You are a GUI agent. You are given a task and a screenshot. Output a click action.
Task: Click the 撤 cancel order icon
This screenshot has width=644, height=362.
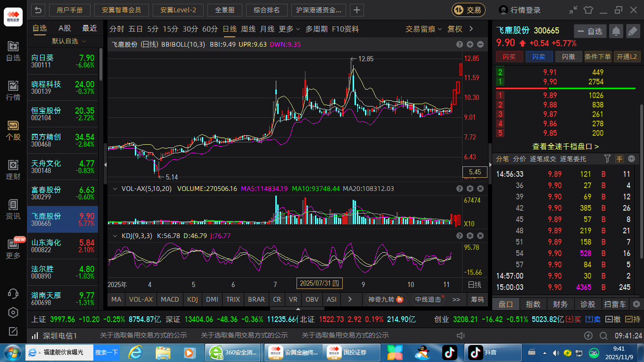tap(613, 319)
